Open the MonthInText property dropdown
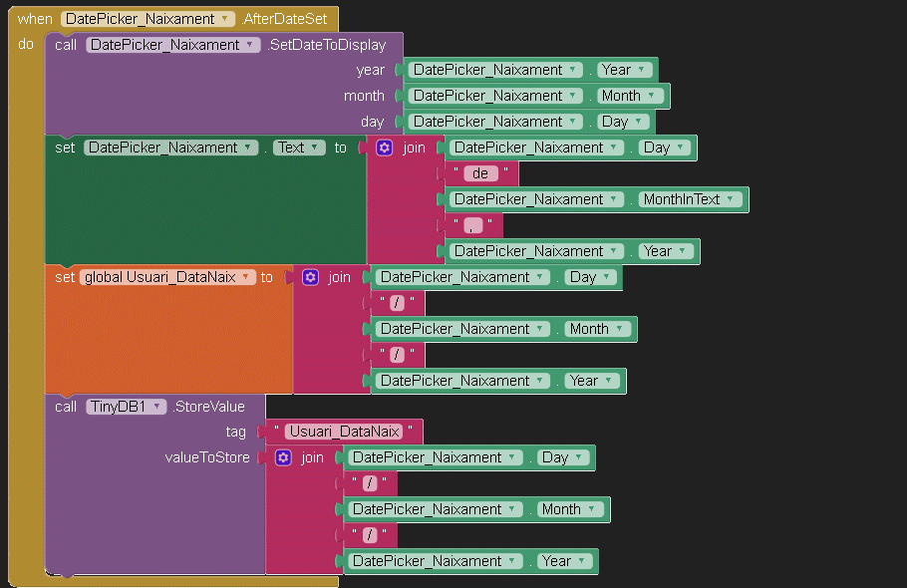Image resolution: width=907 pixels, height=588 pixels. 732,199
